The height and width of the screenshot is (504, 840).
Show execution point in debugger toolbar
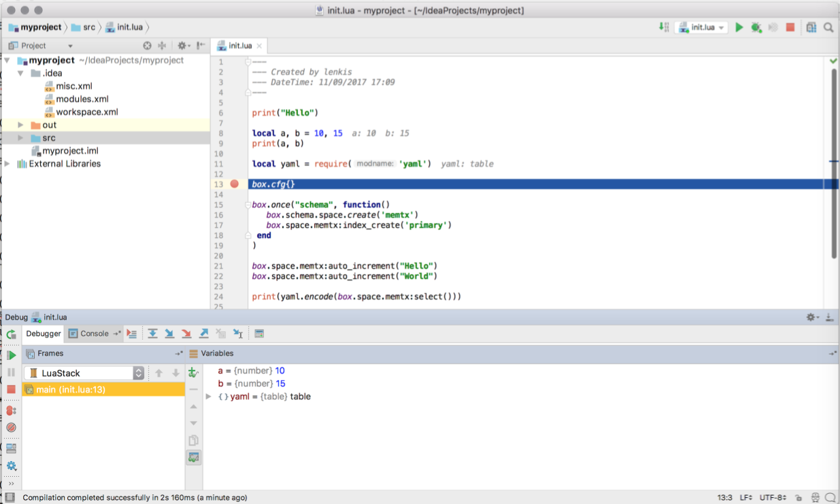point(132,334)
